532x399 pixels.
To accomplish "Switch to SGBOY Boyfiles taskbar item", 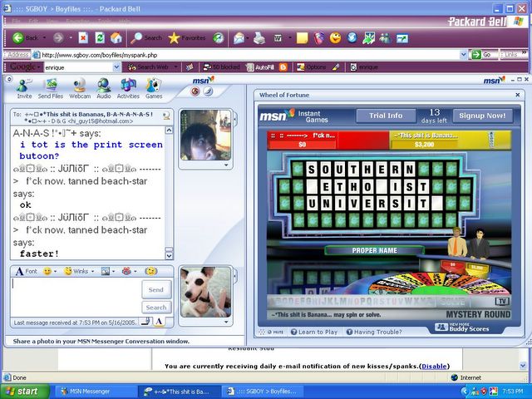I will 261,392.
